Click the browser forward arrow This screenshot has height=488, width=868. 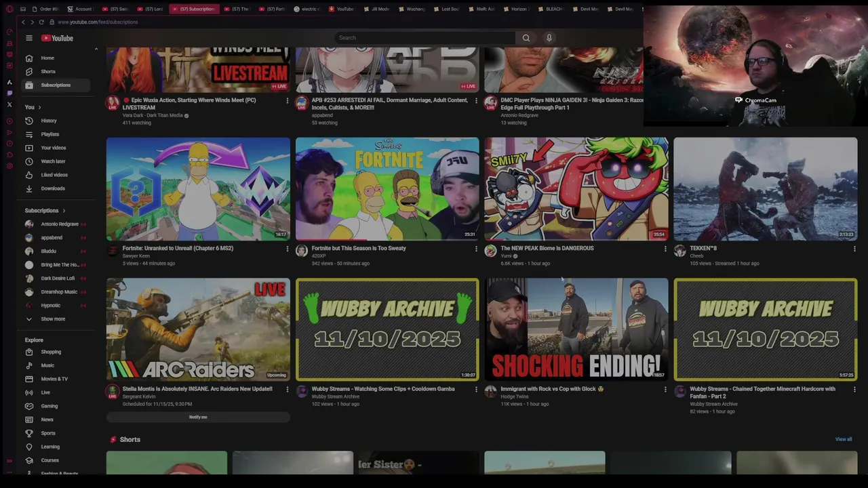click(x=33, y=22)
